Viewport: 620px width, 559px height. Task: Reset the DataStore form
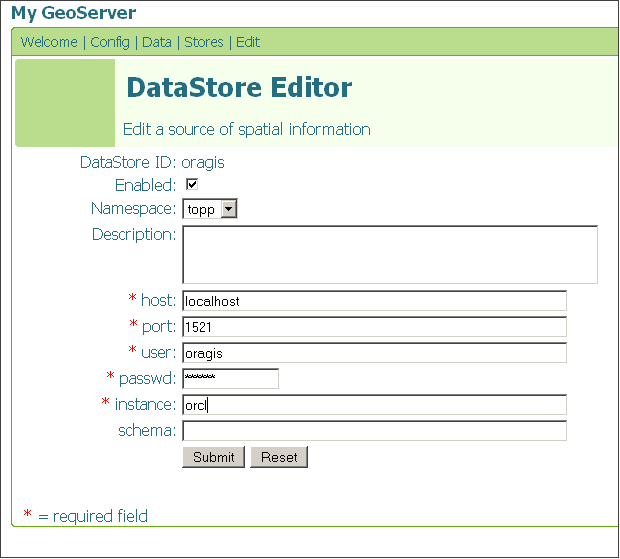[x=279, y=457]
